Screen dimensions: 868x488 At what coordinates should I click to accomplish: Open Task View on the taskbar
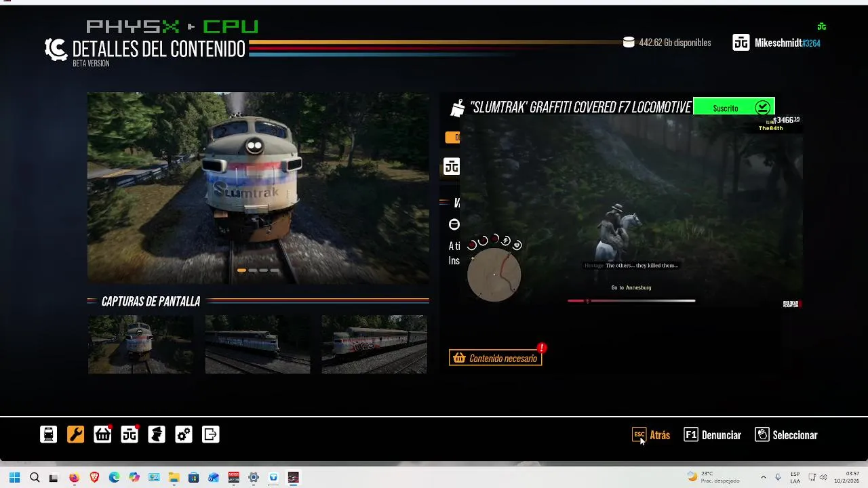[54, 477]
